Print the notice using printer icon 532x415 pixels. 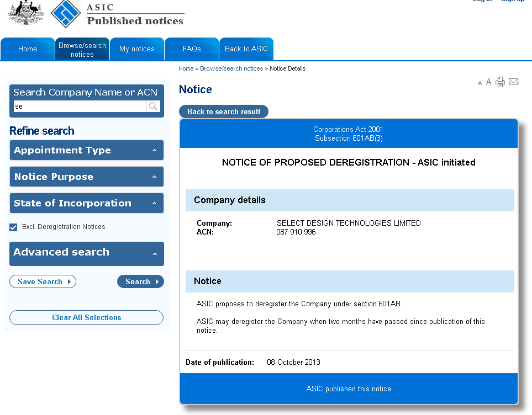pyautogui.click(x=500, y=82)
